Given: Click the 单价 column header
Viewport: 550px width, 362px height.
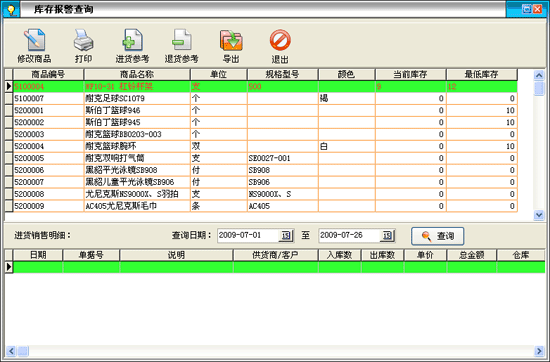Looking at the screenshot, I should [425, 255].
